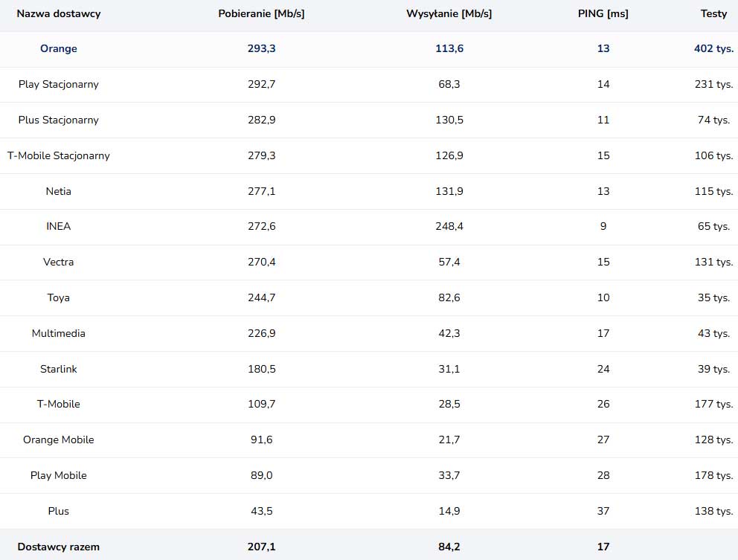Screen dimensions: 738x560
Task: Click Orange download value 293,3
Action: [x=261, y=48]
